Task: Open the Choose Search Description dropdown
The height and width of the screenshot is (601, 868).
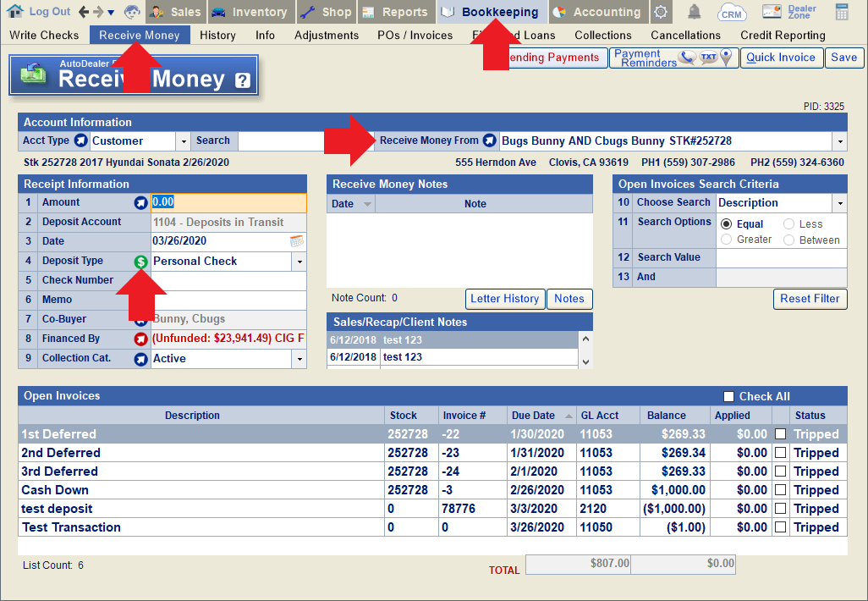Action: (840, 203)
